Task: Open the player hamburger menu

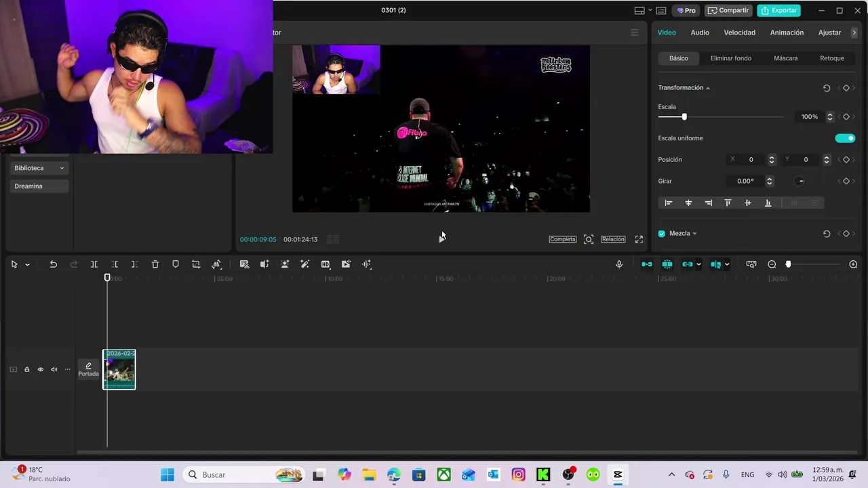Action: pyautogui.click(x=635, y=33)
